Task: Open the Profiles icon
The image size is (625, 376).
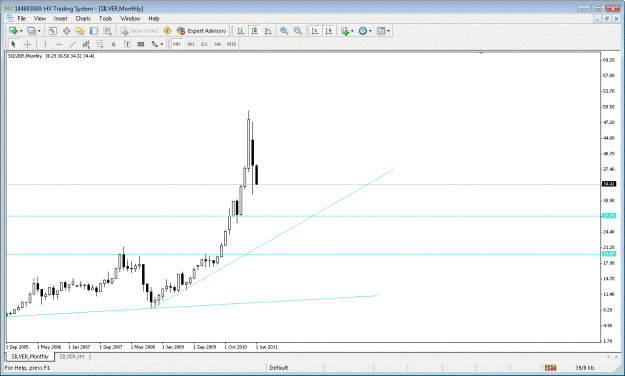Action: 31,31
